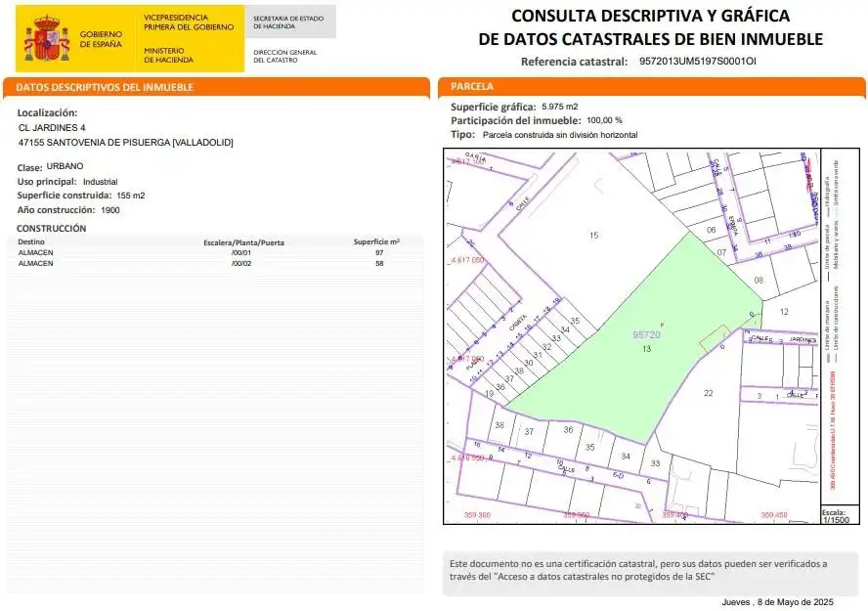Click the 'Localización:' label
The image size is (868, 611).
(x=47, y=112)
